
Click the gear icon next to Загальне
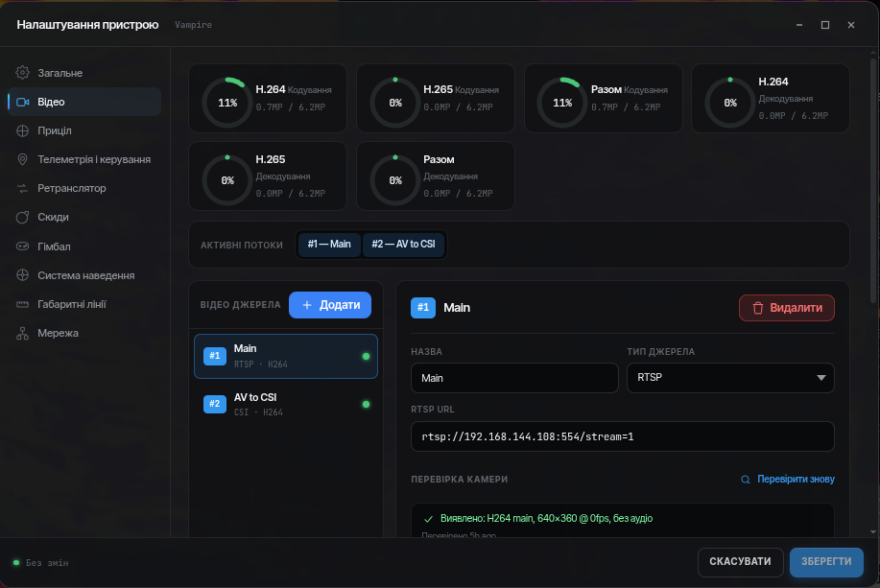point(22,72)
